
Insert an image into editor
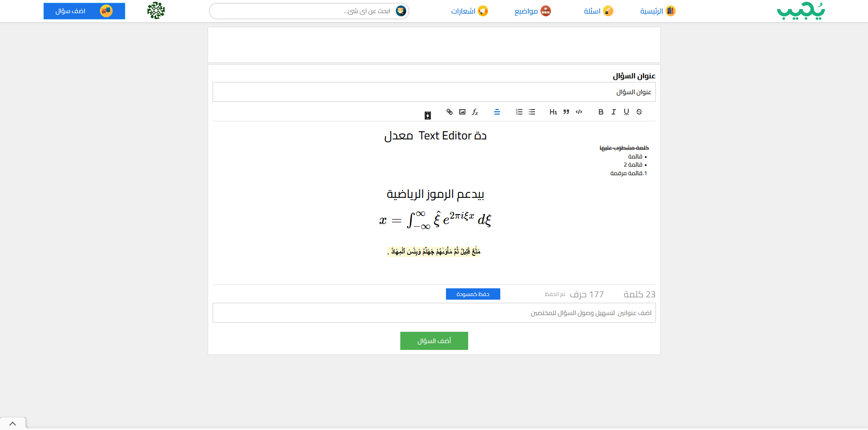pyautogui.click(x=462, y=112)
